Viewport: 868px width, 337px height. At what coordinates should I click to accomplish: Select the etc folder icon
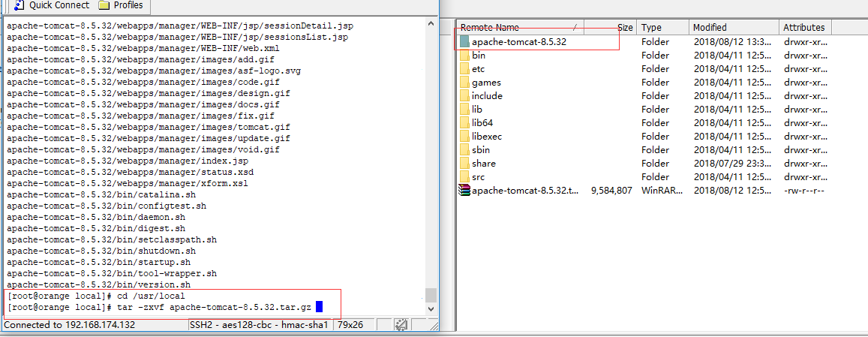[464, 69]
